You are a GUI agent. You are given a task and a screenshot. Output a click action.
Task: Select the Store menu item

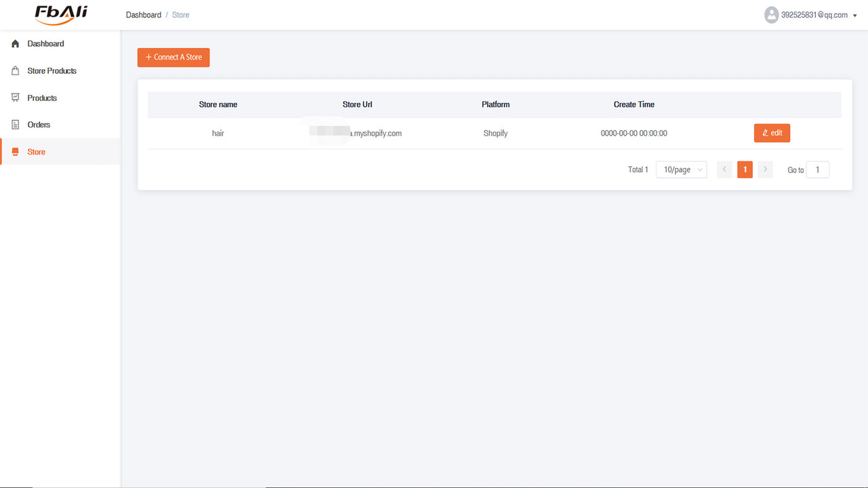60,152
